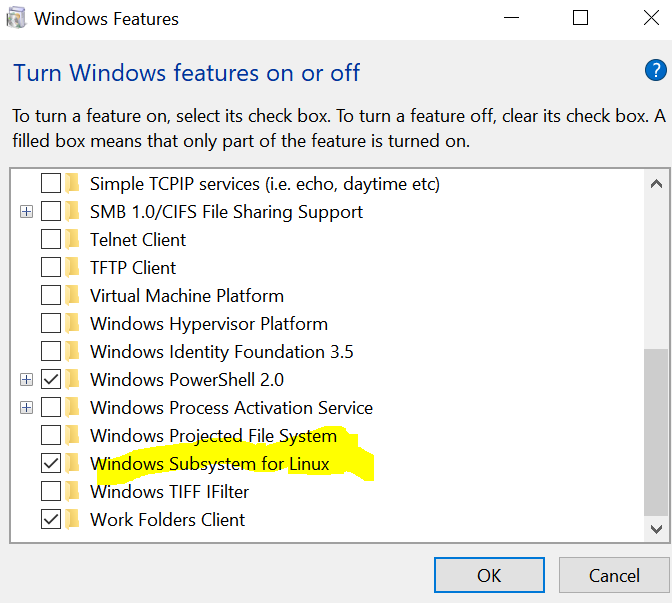Check the Windows Hypervisor Platform box

point(51,323)
